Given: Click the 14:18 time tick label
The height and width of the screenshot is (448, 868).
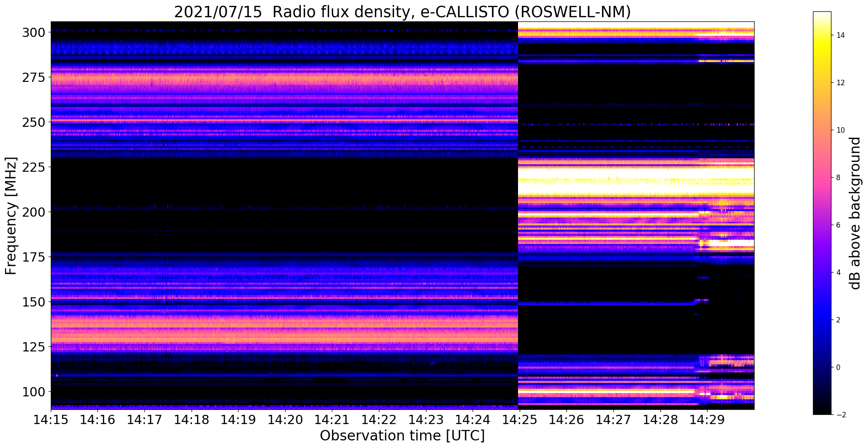Looking at the screenshot, I should tap(192, 419).
